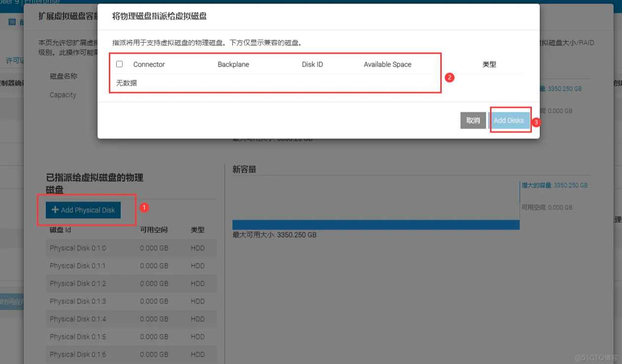Click the red step 2 annotation marker
The height and width of the screenshot is (364, 622).
[449, 77]
